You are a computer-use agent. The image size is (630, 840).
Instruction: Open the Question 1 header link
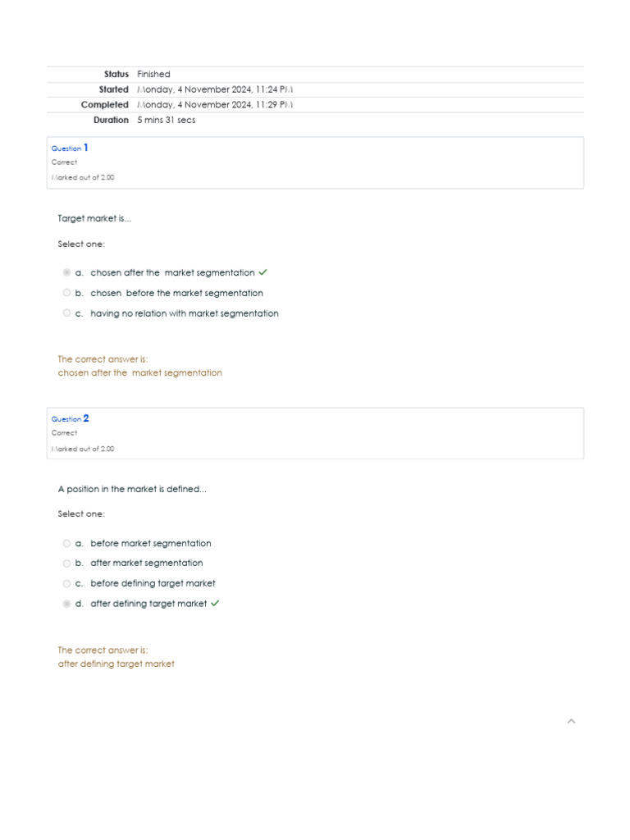pyautogui.click(x=70, y=148)
